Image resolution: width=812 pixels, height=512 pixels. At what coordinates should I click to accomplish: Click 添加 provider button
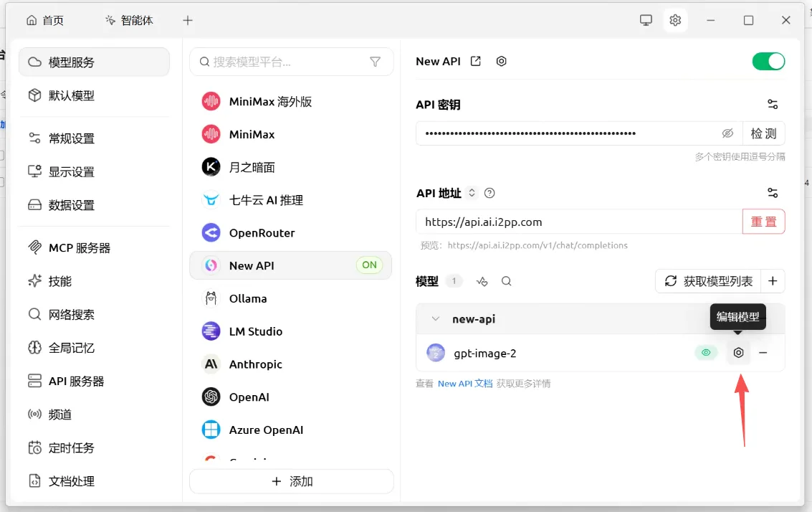point(292,481)
